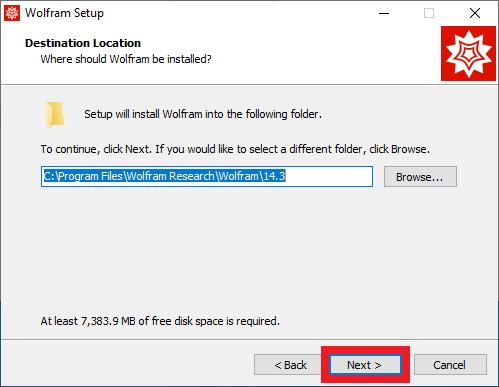Click the 'Where should Wolfram be installed?' subtitle
The image size is (499, 387).
coord(126,59)
